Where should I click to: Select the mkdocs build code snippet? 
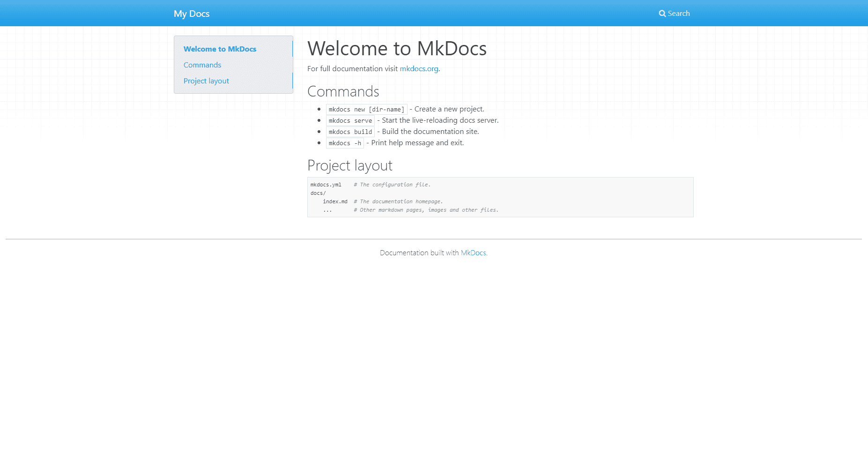(x=350, y=132)
